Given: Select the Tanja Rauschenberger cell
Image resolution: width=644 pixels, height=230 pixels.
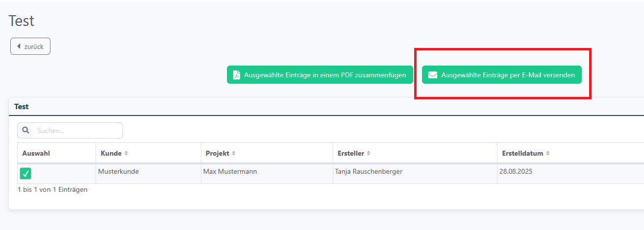Looking at the screenshot, I should pyautogui.click(x=415, y=174).
